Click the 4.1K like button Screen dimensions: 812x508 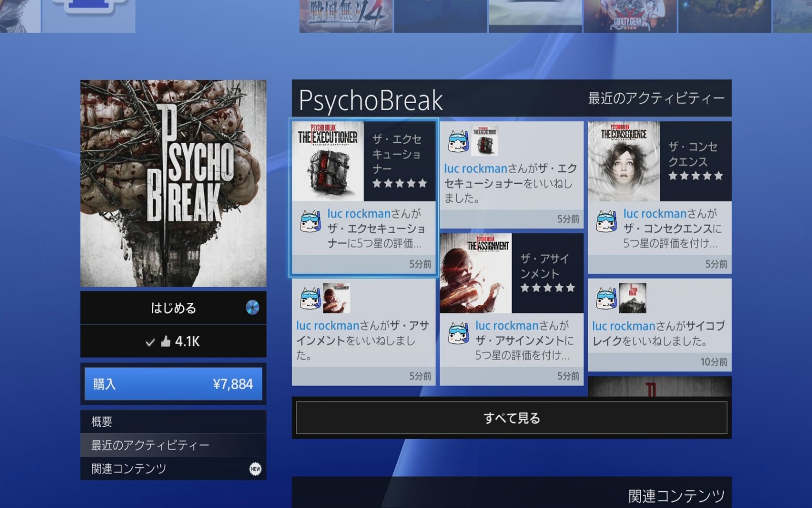(173, 341)
